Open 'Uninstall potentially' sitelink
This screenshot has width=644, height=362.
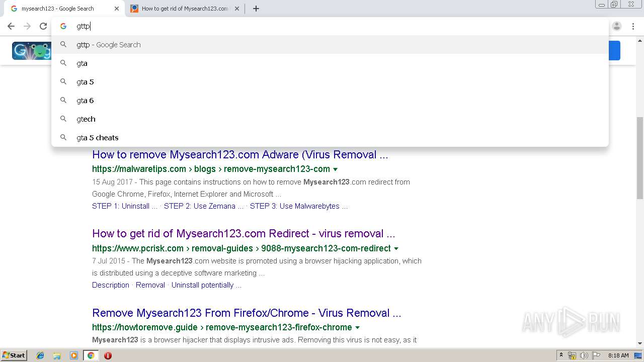click(x=206, y=285)
